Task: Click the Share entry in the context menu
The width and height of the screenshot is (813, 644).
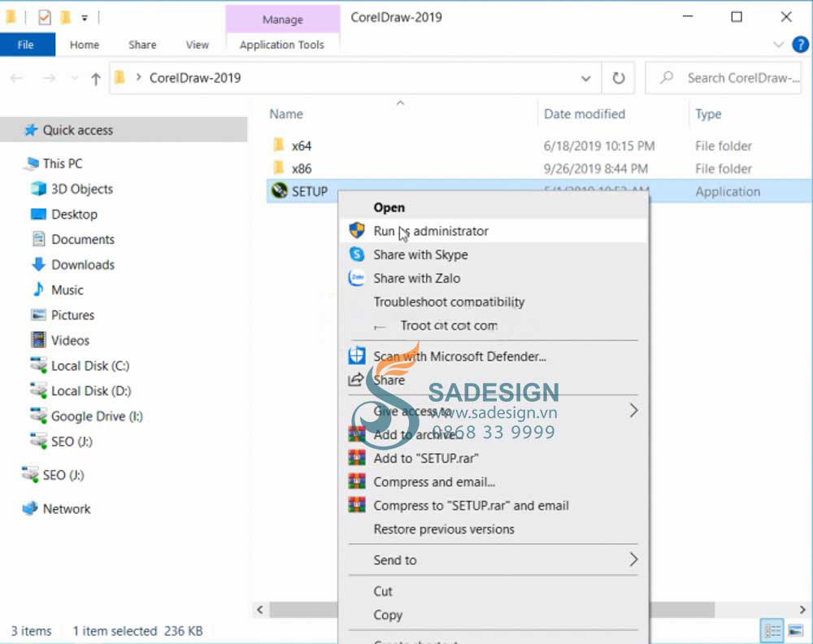Action: (x=493, y=380)
